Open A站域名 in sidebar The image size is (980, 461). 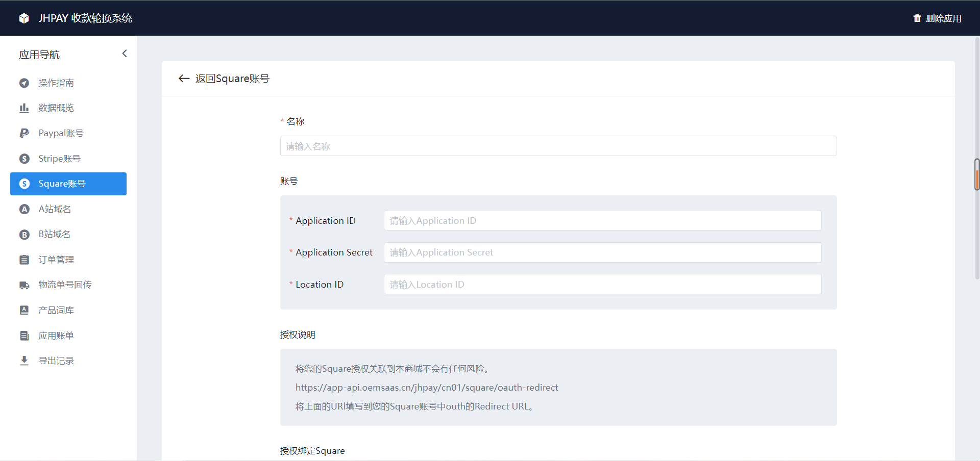tap(68, 209)
